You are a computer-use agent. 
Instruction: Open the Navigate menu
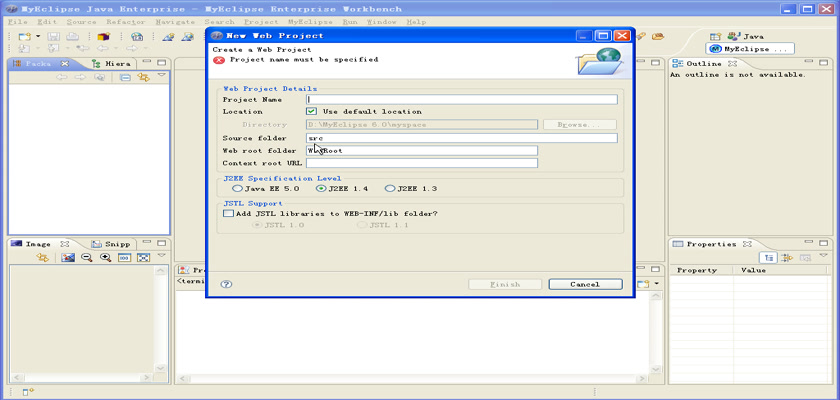click(175, 22)
